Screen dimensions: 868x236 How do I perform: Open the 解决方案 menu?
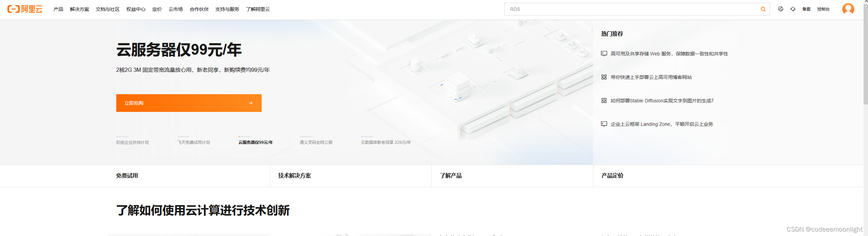coord(80,9)
